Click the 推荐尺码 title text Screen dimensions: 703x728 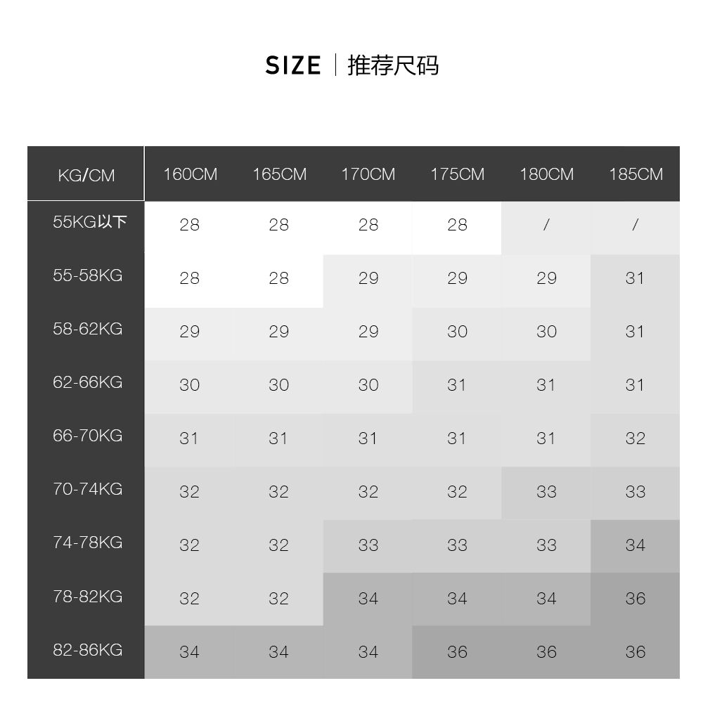point(393,65)
